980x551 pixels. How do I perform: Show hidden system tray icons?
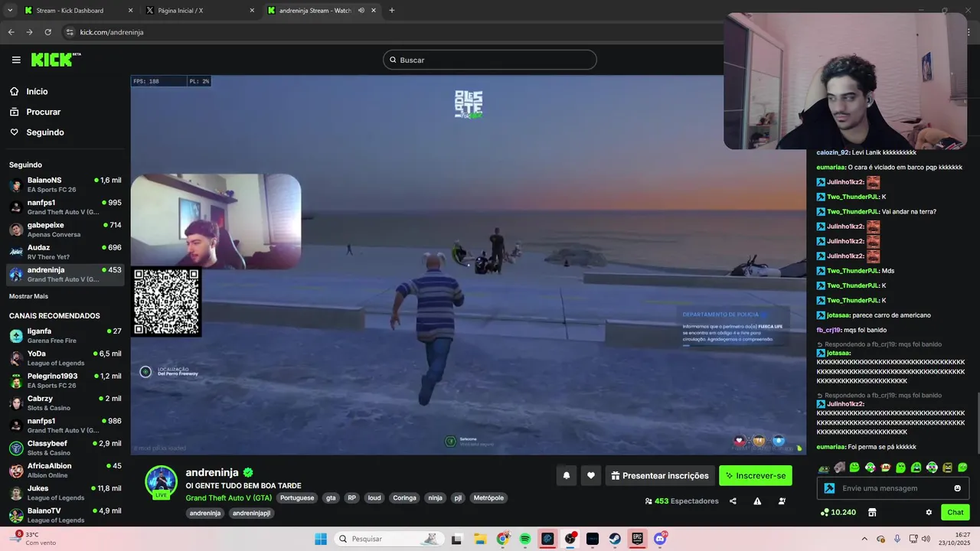(x=864, y=539)
